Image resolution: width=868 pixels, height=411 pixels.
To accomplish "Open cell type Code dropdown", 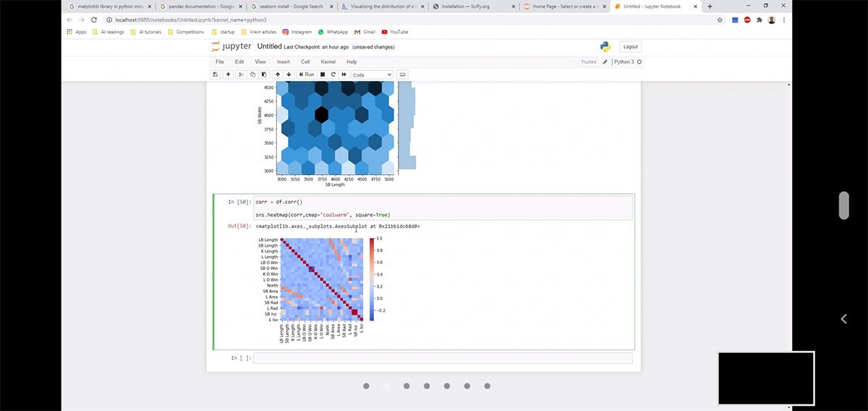I will (372, 75).
